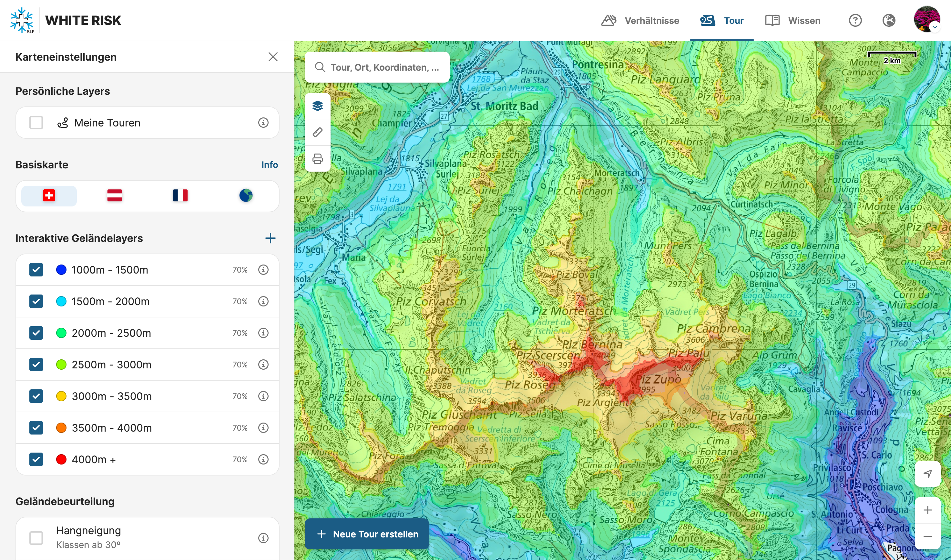Open the Basiskarte Info link
This screenshot has width=951, height=560.
270,165
